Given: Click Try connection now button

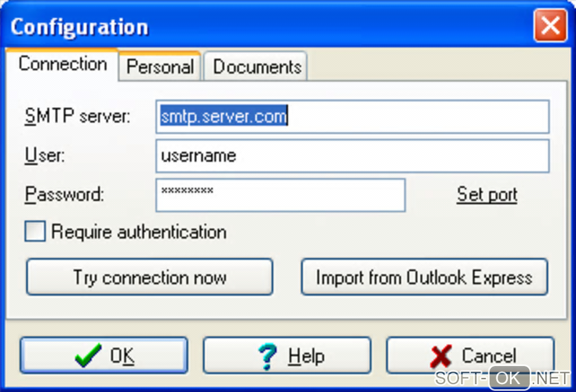Looking at the screenshot, I should 150,277.
